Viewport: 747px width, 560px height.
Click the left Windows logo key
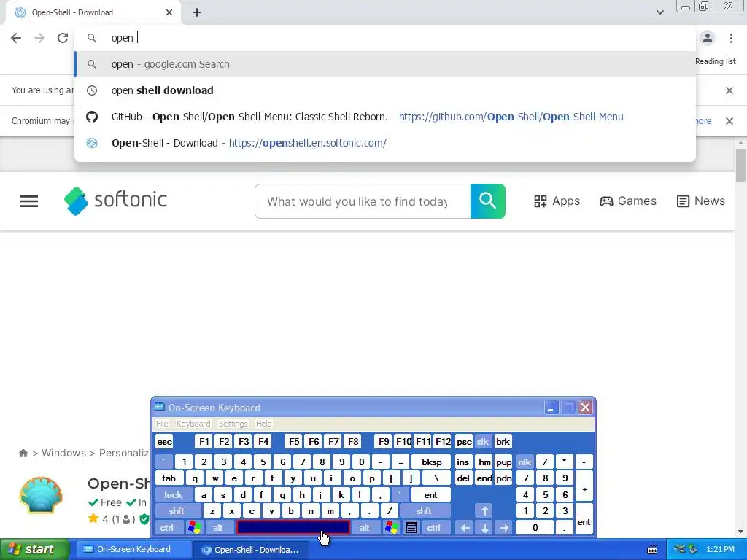[194, 528]
